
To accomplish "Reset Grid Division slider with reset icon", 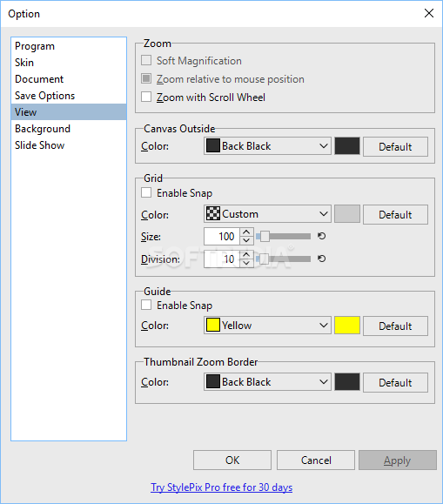I will coord(321,259).
